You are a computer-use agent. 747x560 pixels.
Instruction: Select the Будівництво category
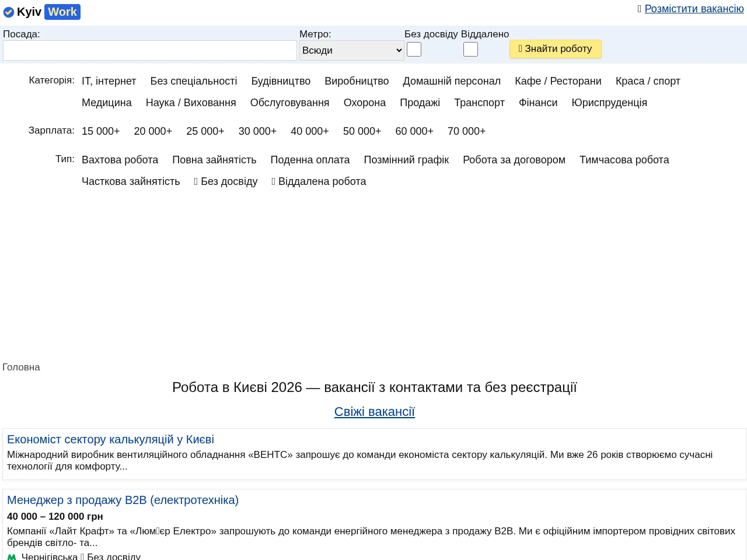[281, 81]
